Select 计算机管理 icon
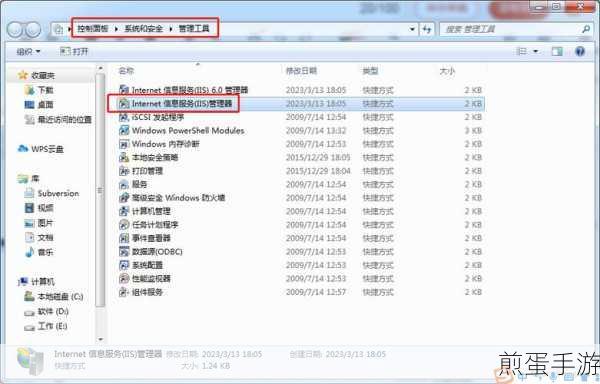 (124, 211)
